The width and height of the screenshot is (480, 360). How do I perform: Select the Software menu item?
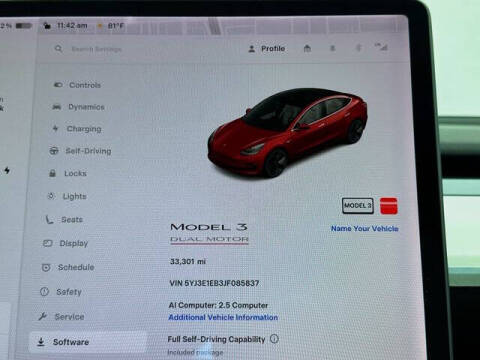click(87, 342)
